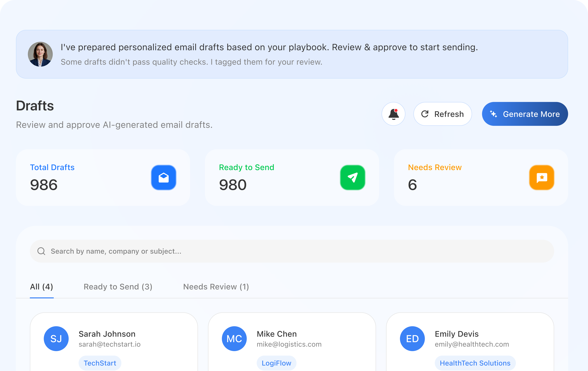Click the AI assistant's profile photo in the banner

[x=40, y=54]
